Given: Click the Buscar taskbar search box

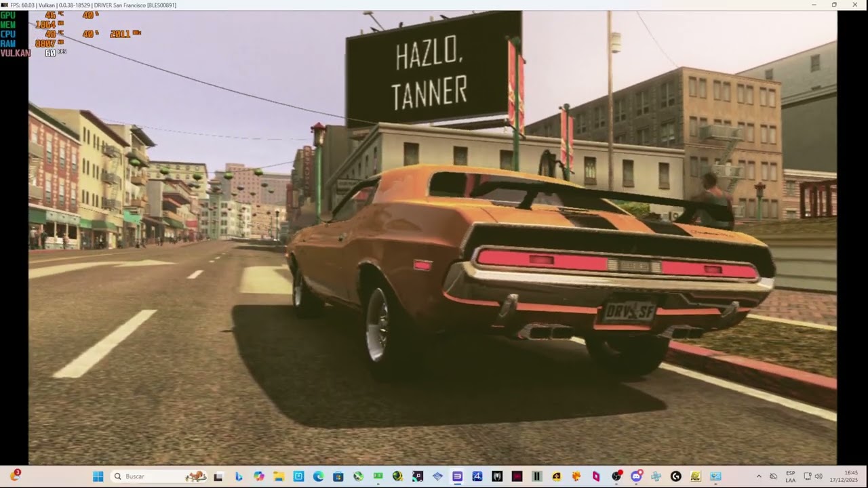Looking at the screenshot, I should 158,476.
